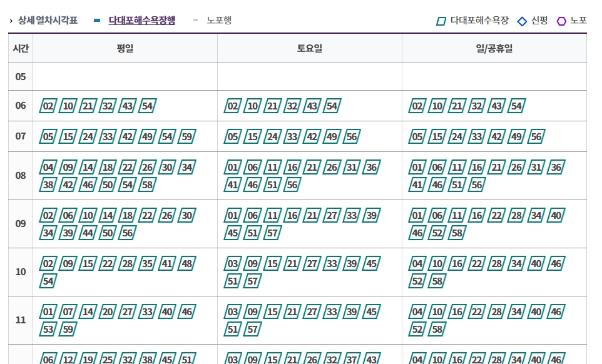Select minute 35 in 평일 10 hour row
This screenshot has width=602, height=364.
click(x=148, y=263)
